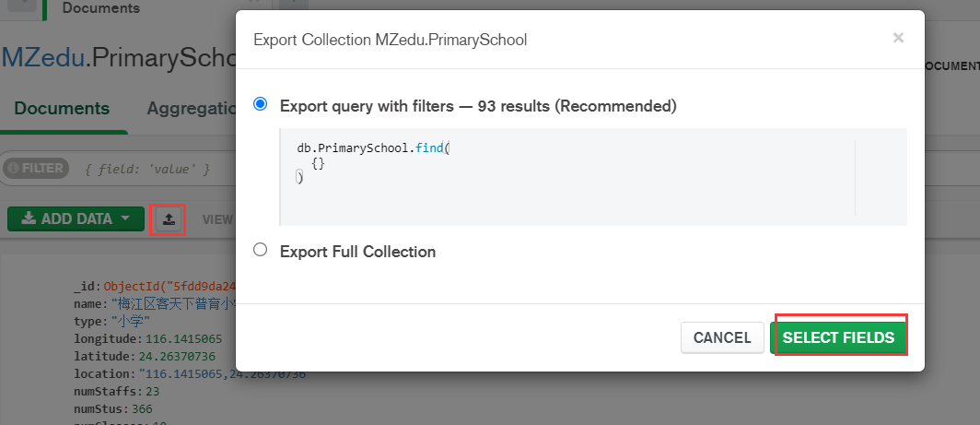The image size is (980, 425).
Task: Switch to the Documents collection tab
Action: tap(62, 108)
